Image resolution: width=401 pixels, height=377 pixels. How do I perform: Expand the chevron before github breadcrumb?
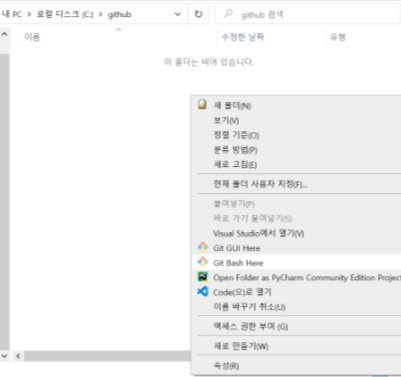click(x=100, y=14)
